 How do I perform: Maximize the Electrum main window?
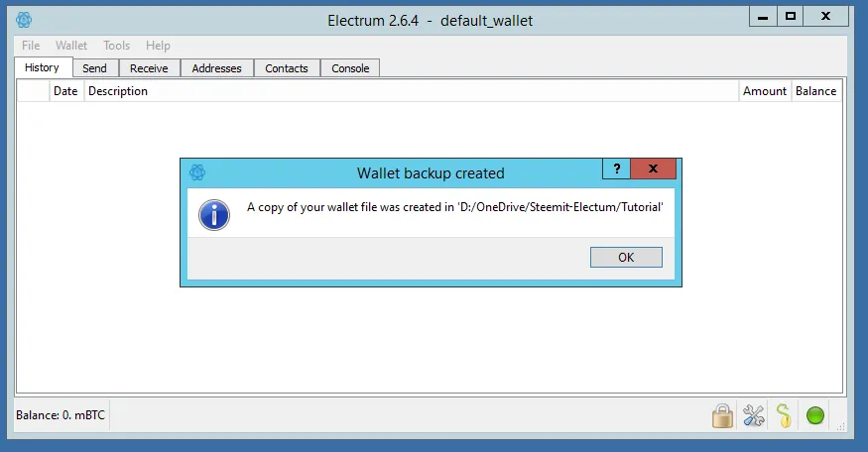791,17
